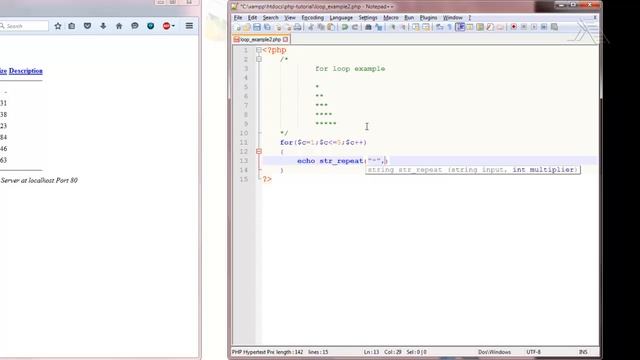Click the Description column link in Firefox

pos(26,71)
